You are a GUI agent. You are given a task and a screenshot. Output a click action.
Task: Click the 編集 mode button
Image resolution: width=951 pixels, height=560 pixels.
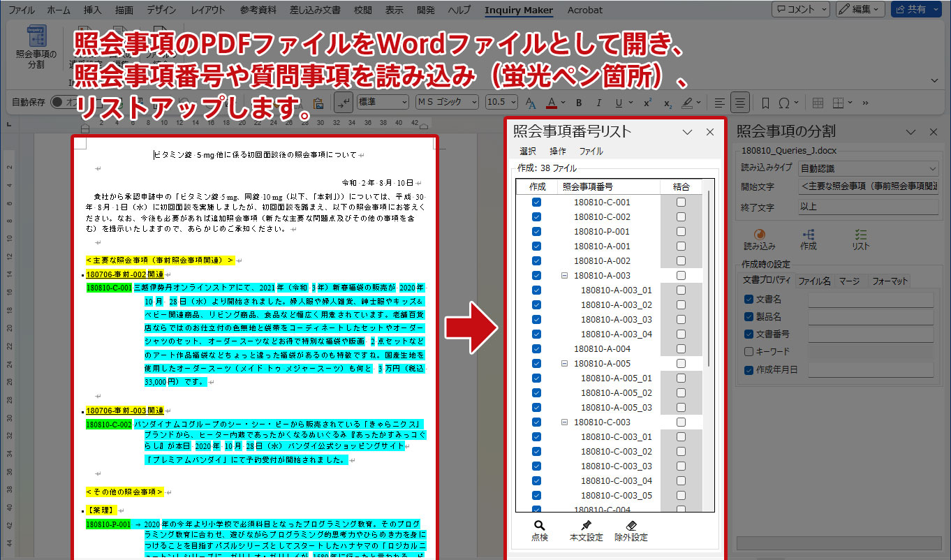[860, 9]
